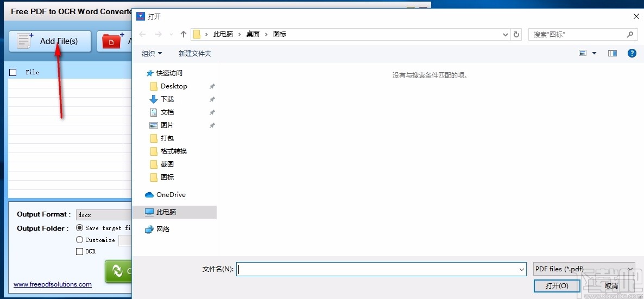The width and height of the screenshot is (644, 299).
Task: Click the pin icon beside 文档
Action: 212,112
